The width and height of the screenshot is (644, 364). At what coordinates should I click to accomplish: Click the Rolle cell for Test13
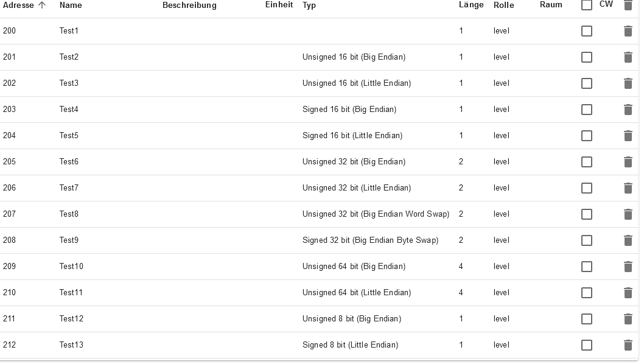pos(502,345)
